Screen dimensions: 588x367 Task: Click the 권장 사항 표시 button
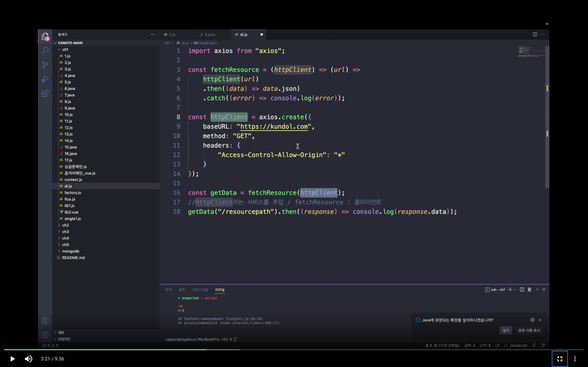coord(529,330)
